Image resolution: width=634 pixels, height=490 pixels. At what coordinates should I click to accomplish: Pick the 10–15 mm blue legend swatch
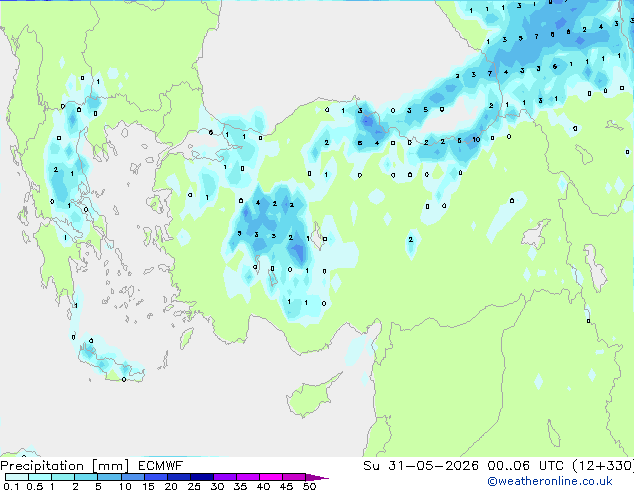click(132, 477)
